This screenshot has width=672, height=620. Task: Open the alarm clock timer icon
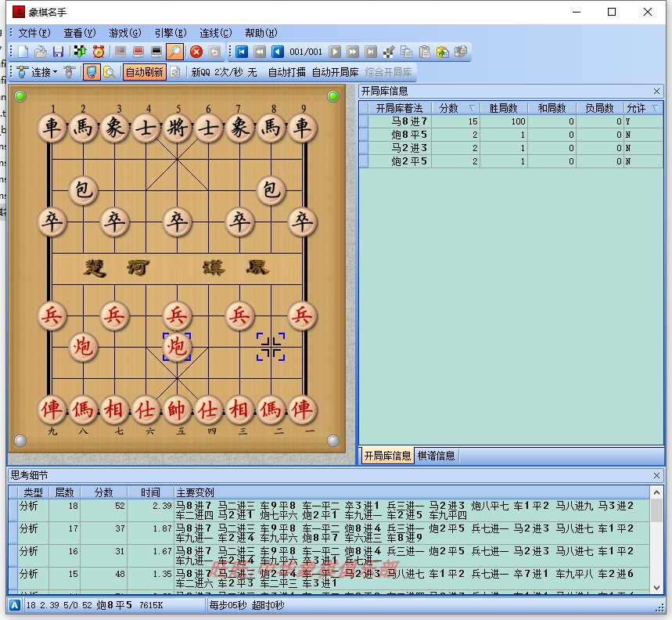(x=99, y=52)
